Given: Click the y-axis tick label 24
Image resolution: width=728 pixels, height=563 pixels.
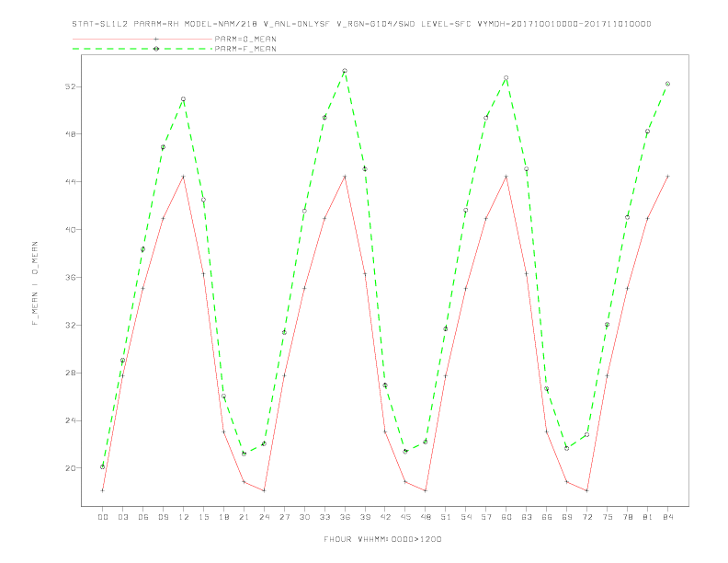Looking at the screenshot, I should (x=71, y=420).
